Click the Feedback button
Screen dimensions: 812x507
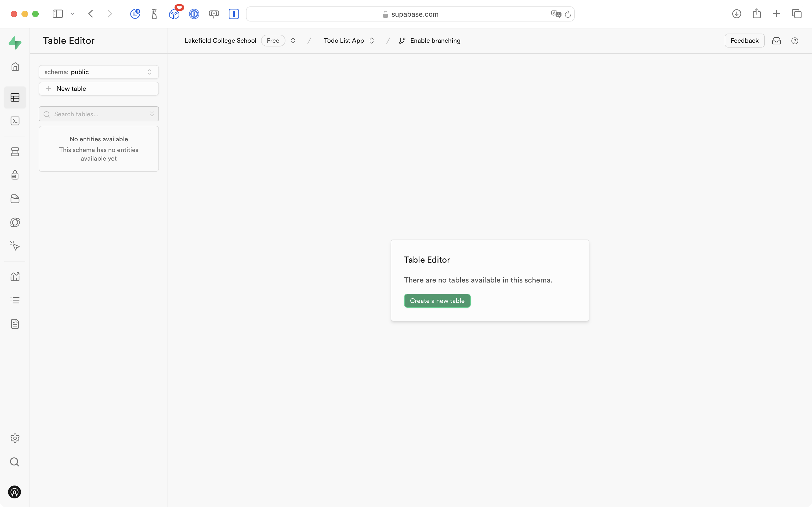tap(744, 41)
